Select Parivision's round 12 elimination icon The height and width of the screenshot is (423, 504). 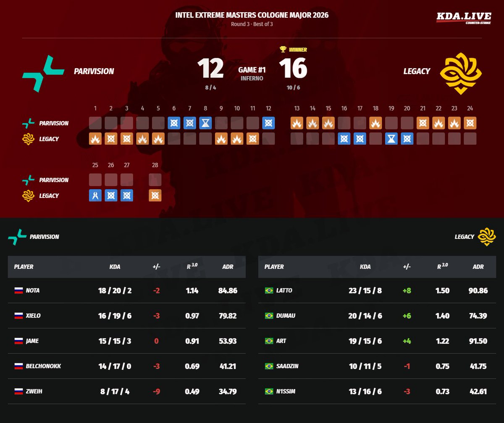(x=268, y=123)
